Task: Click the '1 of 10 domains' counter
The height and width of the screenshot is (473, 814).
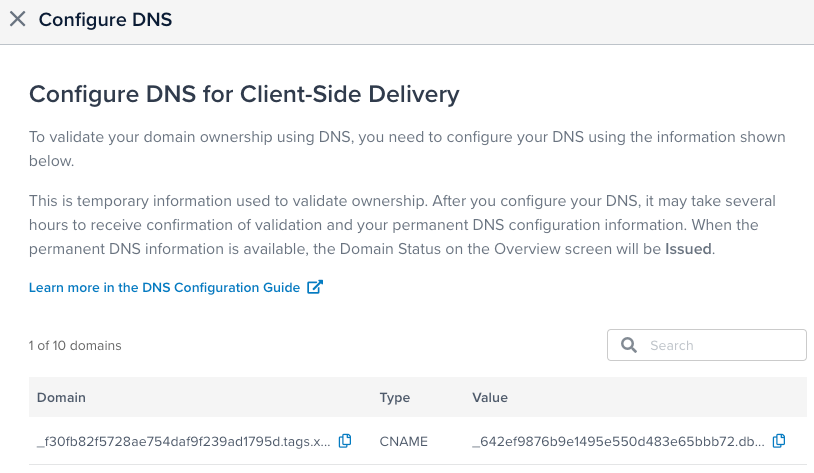Action: pos(75,346)
